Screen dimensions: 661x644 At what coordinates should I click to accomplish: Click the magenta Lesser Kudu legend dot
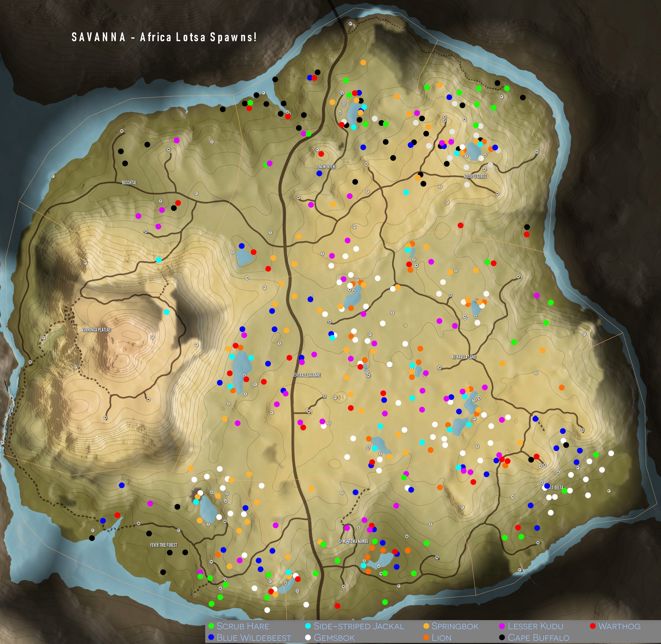click(x=502, y=626)
